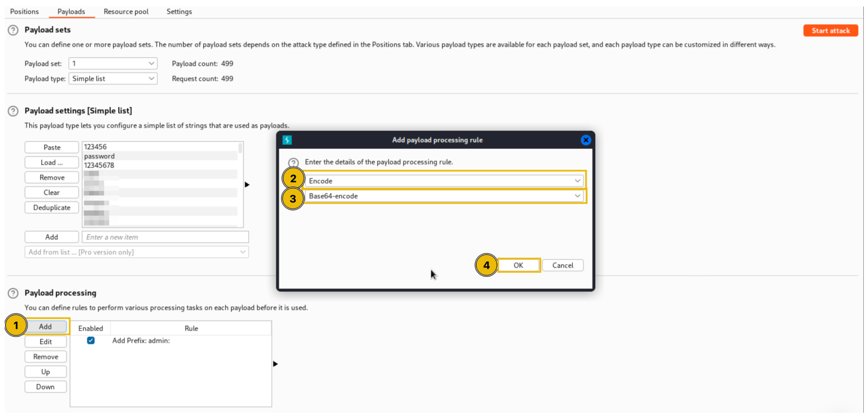Image resolution: width=868 pixels, height=416 pixels.
Task: Switch to the Positions tab
Action: pyautogui.click(x=25, y=12)
